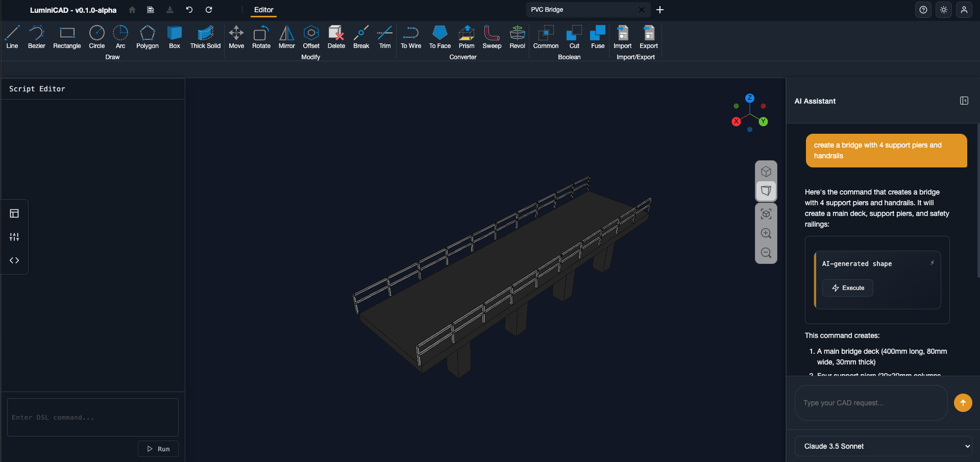Expand the layout panel in the left sidebar
The image size is (980, 462).
tap(14, 213)
